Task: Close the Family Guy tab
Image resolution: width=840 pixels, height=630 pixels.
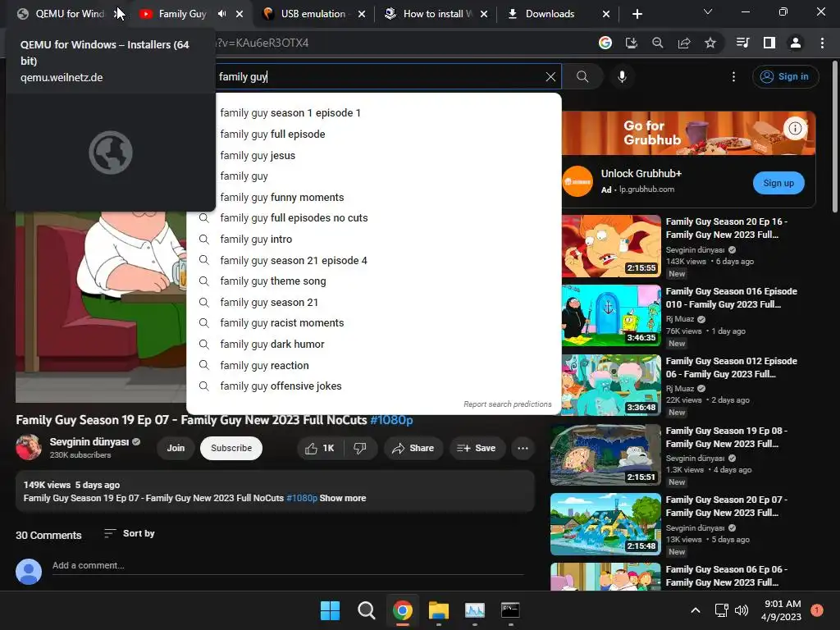Action: (240, 14)
